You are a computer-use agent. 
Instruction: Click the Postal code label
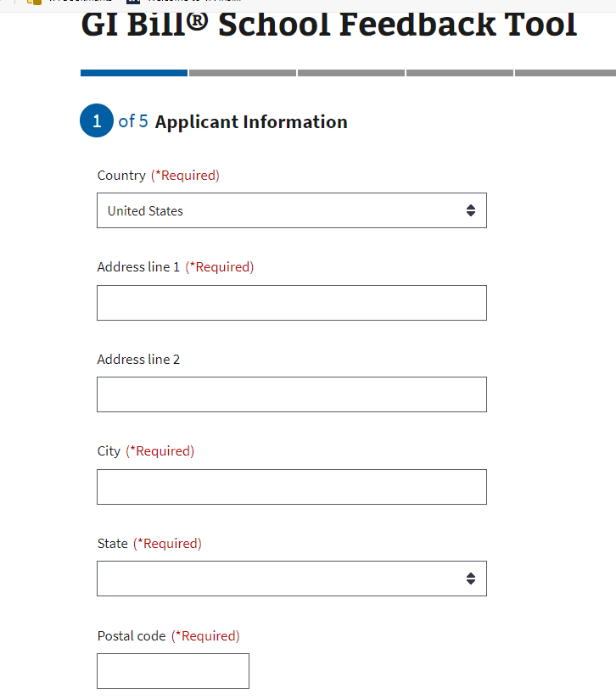click(x=132, y=636)
